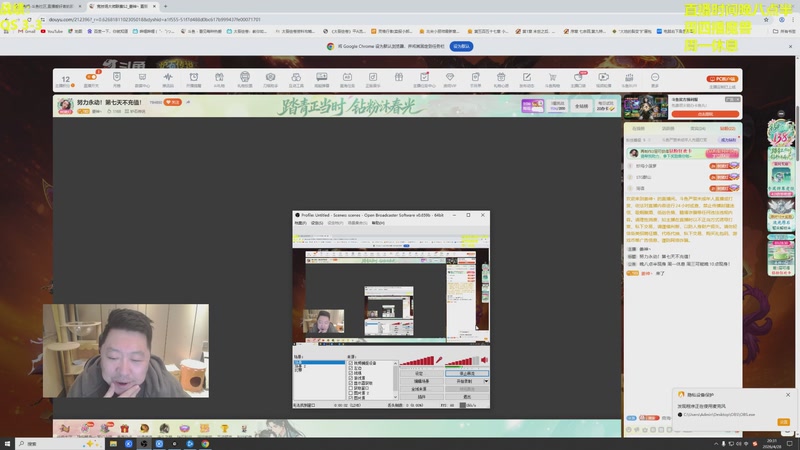This screenshot has height=450, width=800.
Task: Click the pencil edit icon in the toolbar
Action: 527,77
